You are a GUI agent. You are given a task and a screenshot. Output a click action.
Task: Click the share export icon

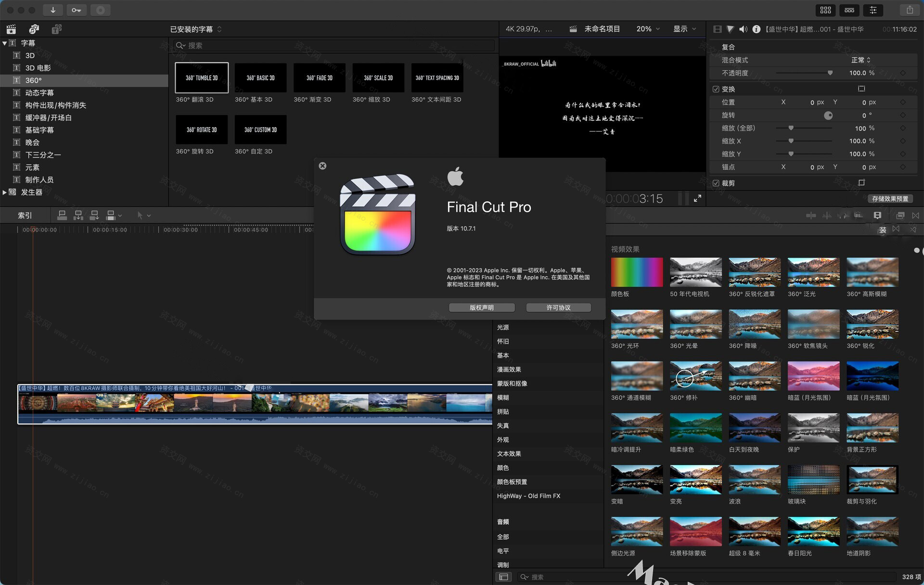[910, 10]
